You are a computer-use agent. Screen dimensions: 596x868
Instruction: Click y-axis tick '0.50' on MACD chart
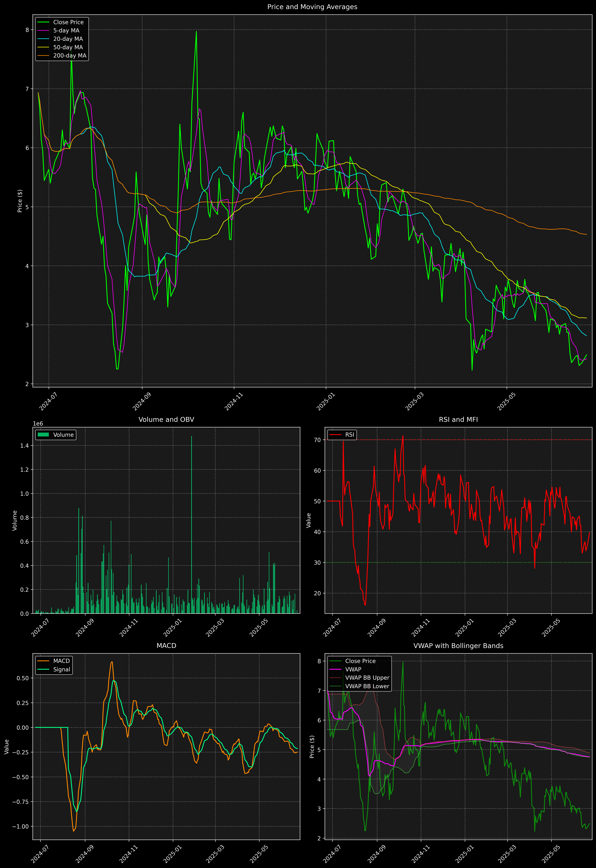coord(23,678)
